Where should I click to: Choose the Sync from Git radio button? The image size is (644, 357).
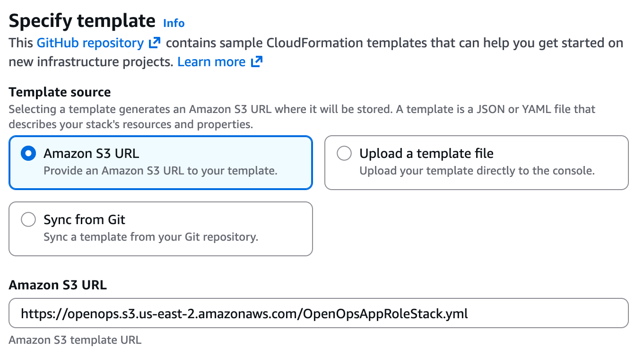pyautogui.click(x=28, y=219)
